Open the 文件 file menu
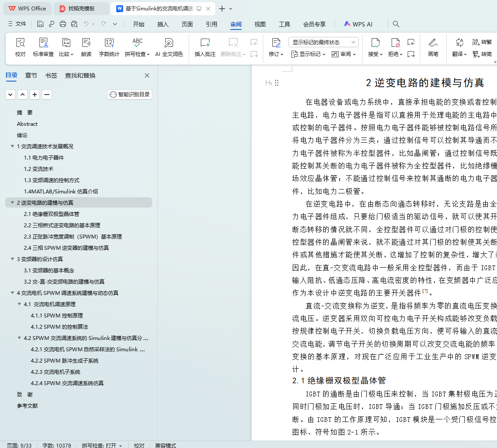 (x=17, y=24)
